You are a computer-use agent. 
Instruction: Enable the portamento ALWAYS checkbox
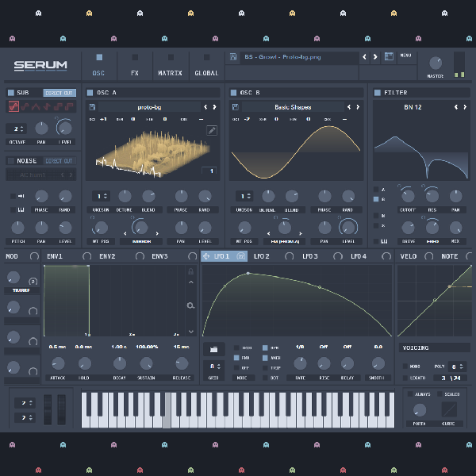[410, 393]
